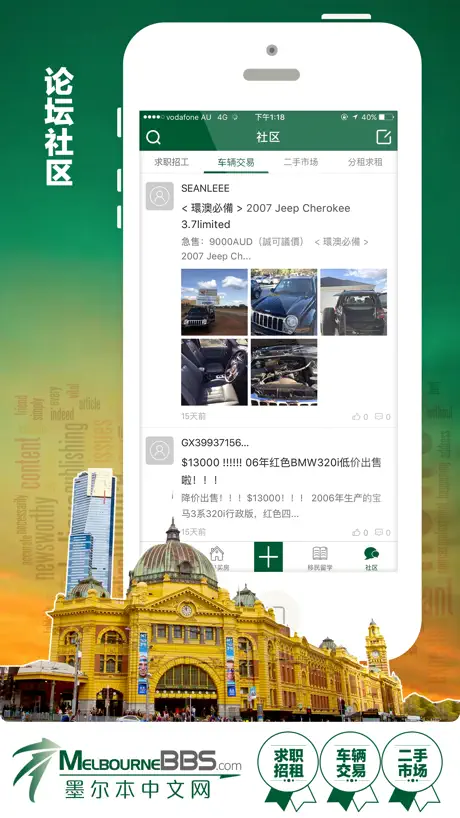The height and width of the screenshot is (818, 460).
Task: Like the BMW320i post
Action: tap(360, 532)
